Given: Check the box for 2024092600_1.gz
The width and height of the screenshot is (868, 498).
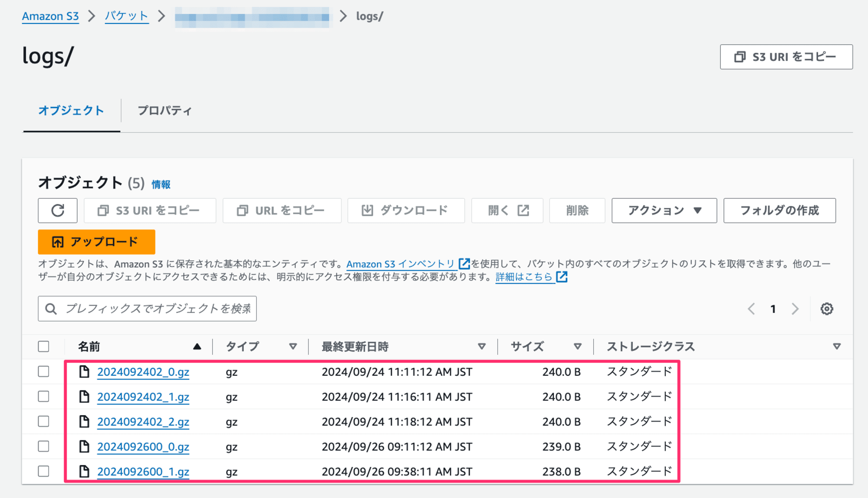Looking at the screenshot, I should pyautogui.click(x=43, y=472).
